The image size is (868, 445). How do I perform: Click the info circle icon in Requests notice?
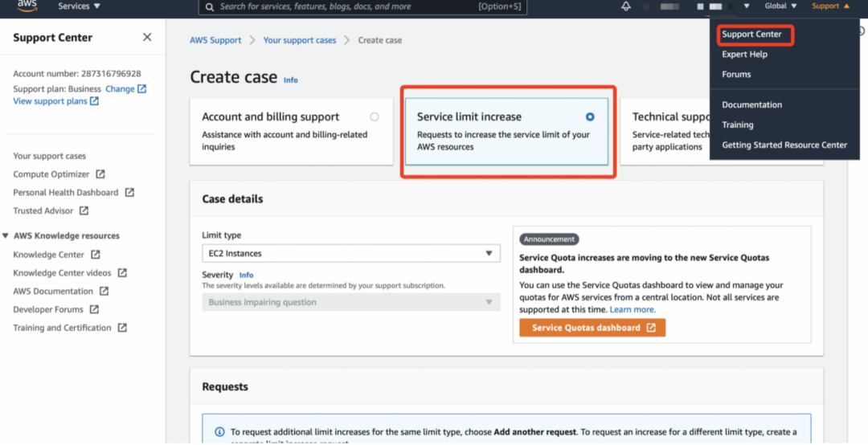click(219, 431)
